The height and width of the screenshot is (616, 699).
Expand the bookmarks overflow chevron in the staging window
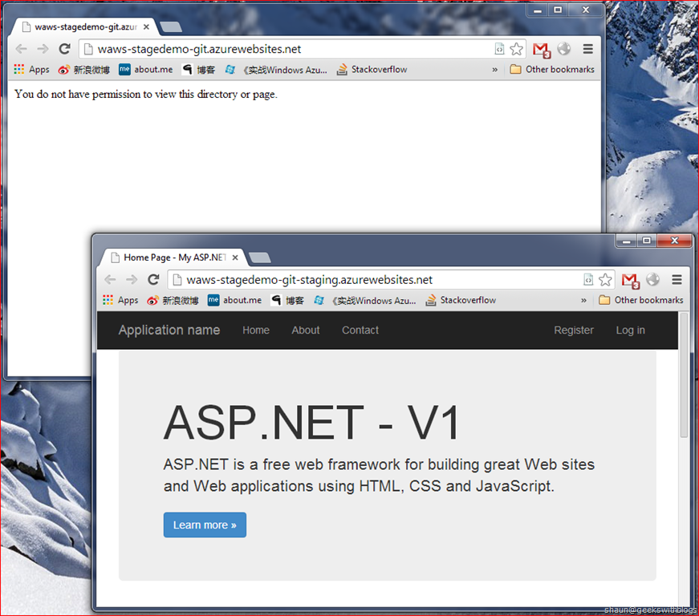click(583, 300)
